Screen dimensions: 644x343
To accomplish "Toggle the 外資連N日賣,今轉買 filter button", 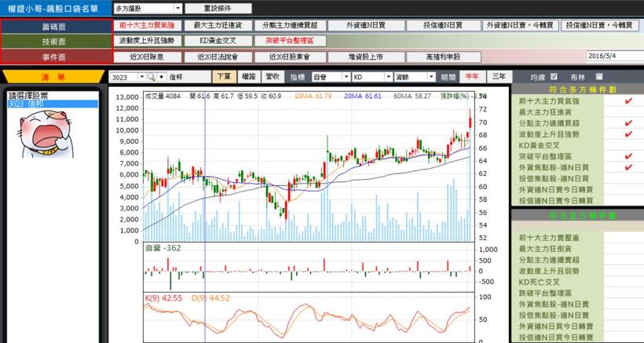I will [x=520, y=25].
